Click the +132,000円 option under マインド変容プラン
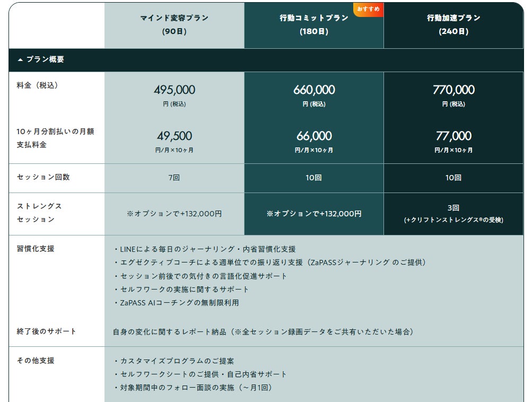532x402 pixels. coord(174,214)
